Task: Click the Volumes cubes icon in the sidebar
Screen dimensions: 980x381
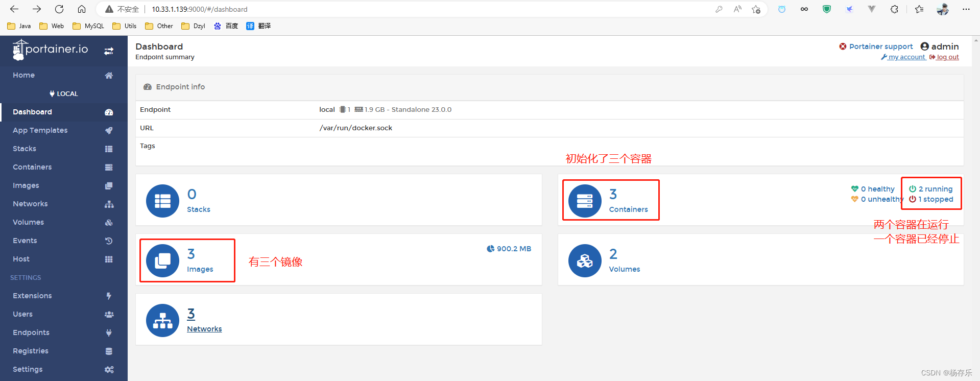Action: (109, 223)
